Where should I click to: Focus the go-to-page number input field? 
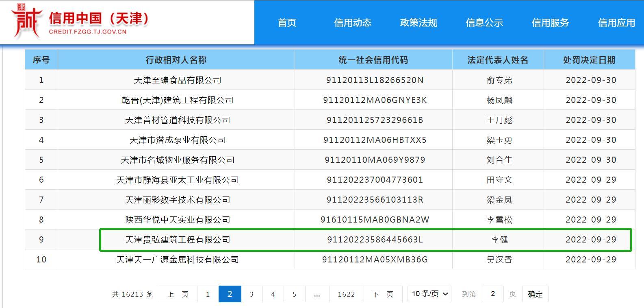(492, 294)
